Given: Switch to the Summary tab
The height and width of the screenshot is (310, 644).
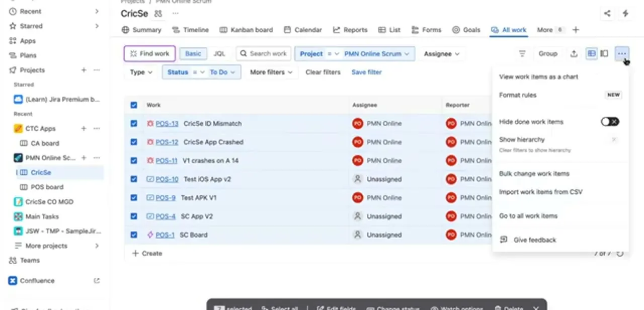Looking at the screenshot, I should [141, 30].
